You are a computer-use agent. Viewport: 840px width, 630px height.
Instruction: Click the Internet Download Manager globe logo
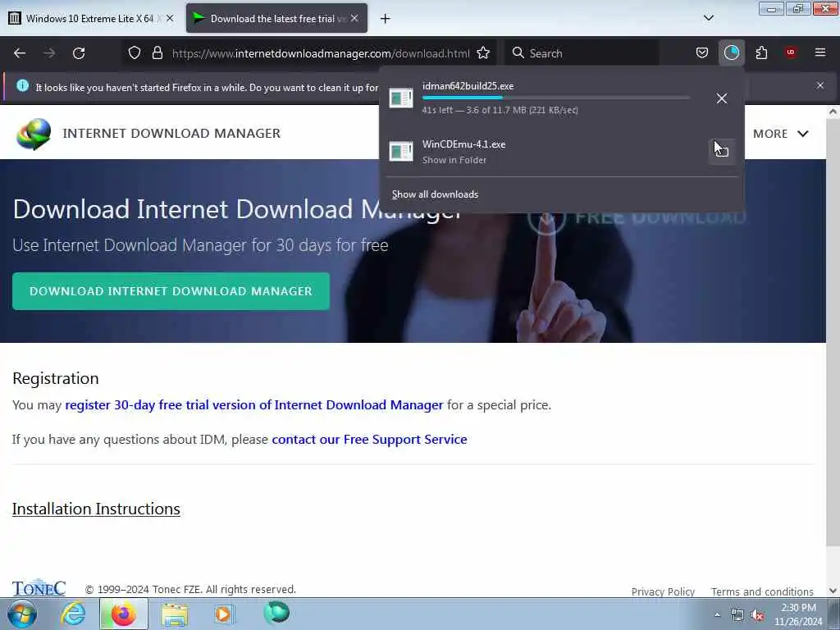(34, 134)
